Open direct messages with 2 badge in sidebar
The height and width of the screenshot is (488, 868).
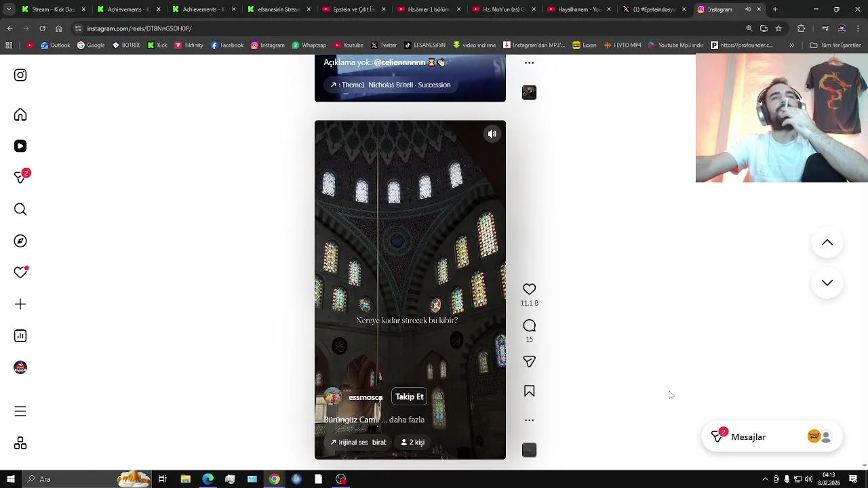tap(22, 177)
